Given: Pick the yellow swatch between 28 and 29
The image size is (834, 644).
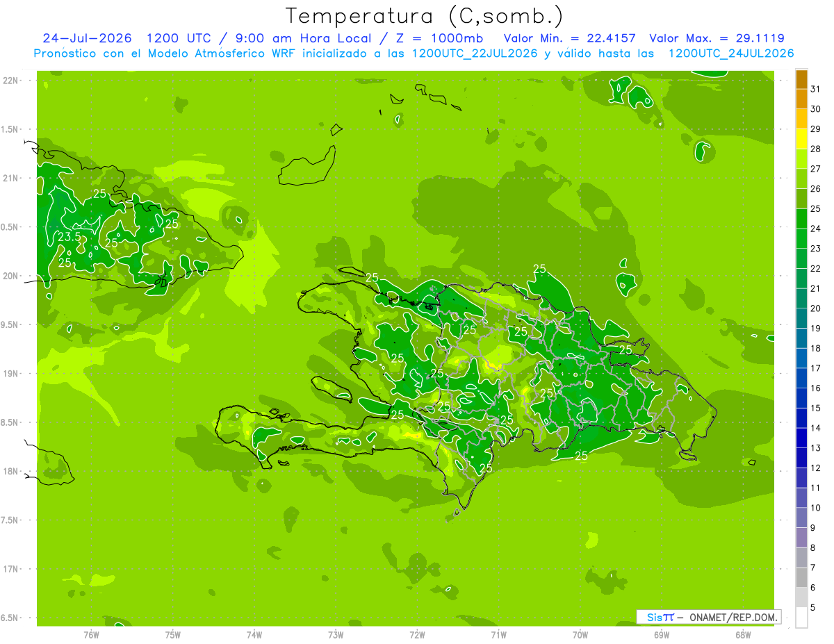Looking at the screenshot, I should click(x=801, y=139).
